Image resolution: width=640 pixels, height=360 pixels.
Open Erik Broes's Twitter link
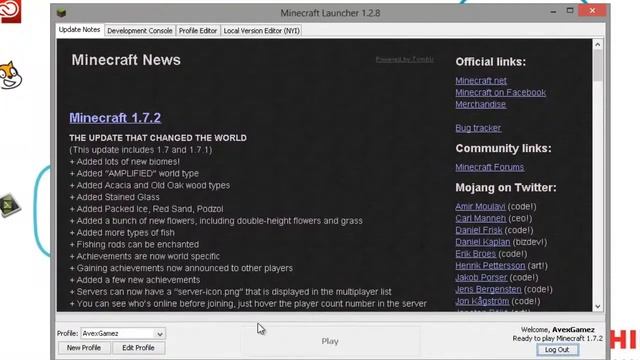point(476,254)
